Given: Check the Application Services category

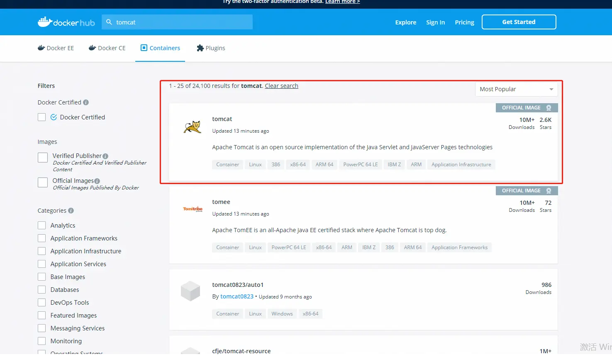Looking at the screenshot, I should point(41,264).
